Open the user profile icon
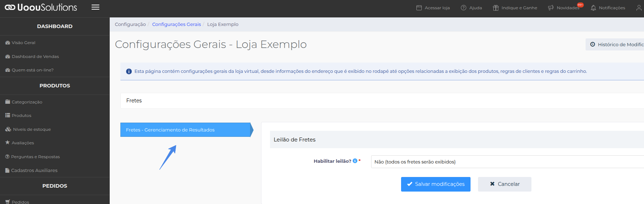Viewport: 644px width, 204px height. coord(639,8)
